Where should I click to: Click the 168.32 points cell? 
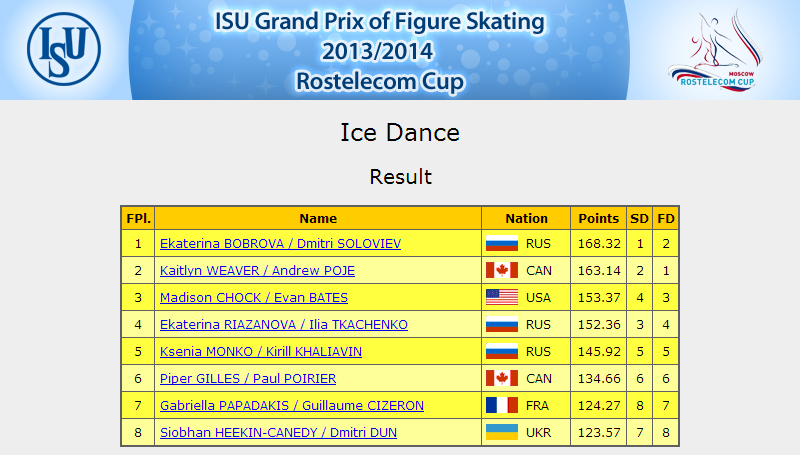pyautogui.click(x=598, y=244)
